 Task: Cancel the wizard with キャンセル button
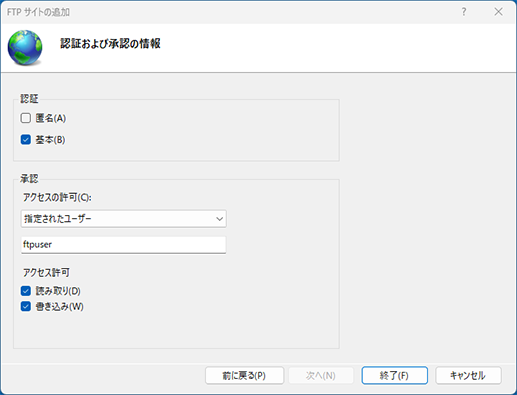[x=468, y=376]
